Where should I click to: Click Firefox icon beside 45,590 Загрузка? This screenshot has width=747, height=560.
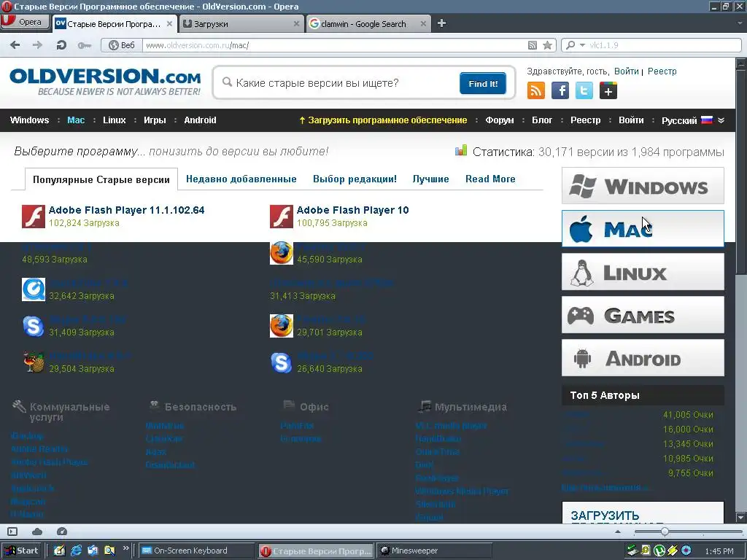tap(282, 253)
